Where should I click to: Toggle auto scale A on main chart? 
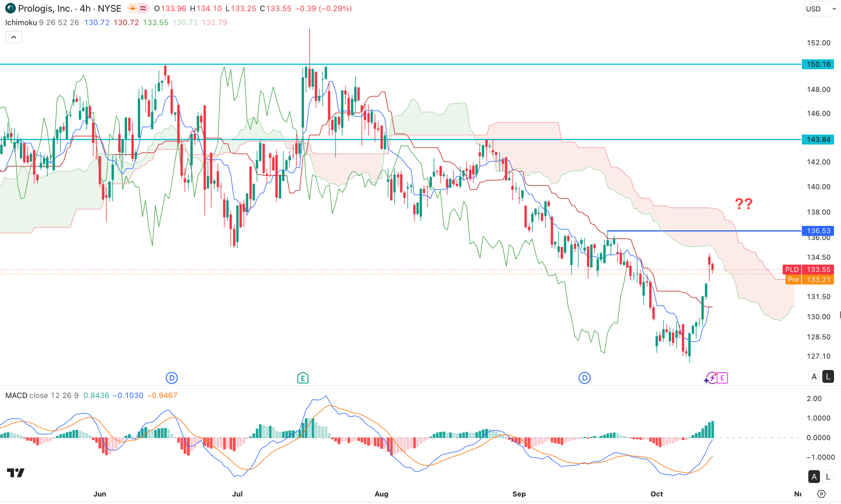[x=814, y=377]
